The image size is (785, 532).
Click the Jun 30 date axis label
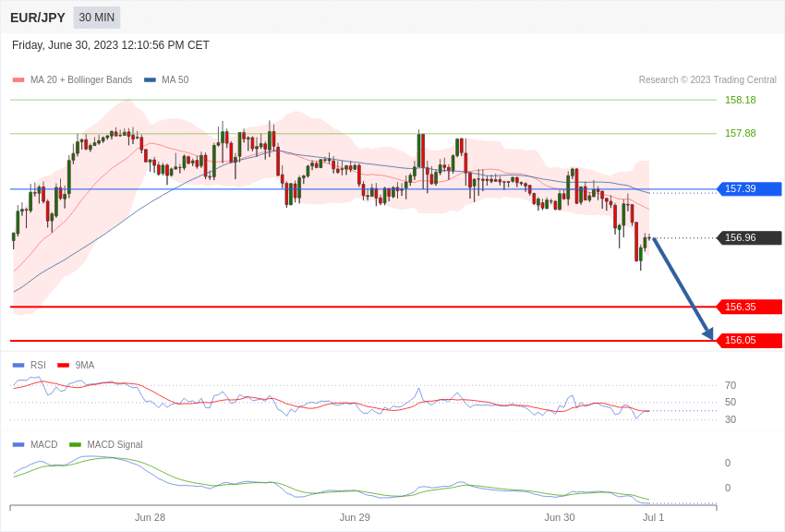click(x=560, y=517)
